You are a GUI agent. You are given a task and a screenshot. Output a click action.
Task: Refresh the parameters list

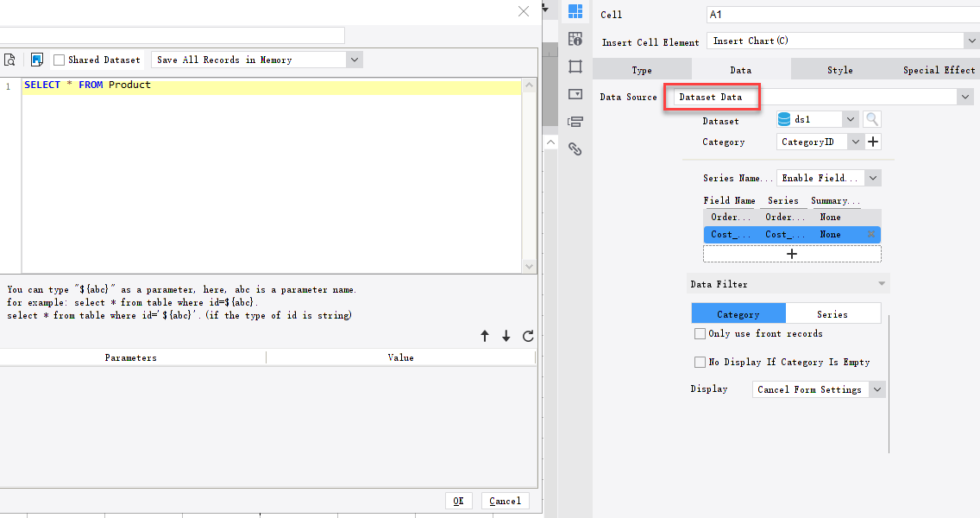528,336
